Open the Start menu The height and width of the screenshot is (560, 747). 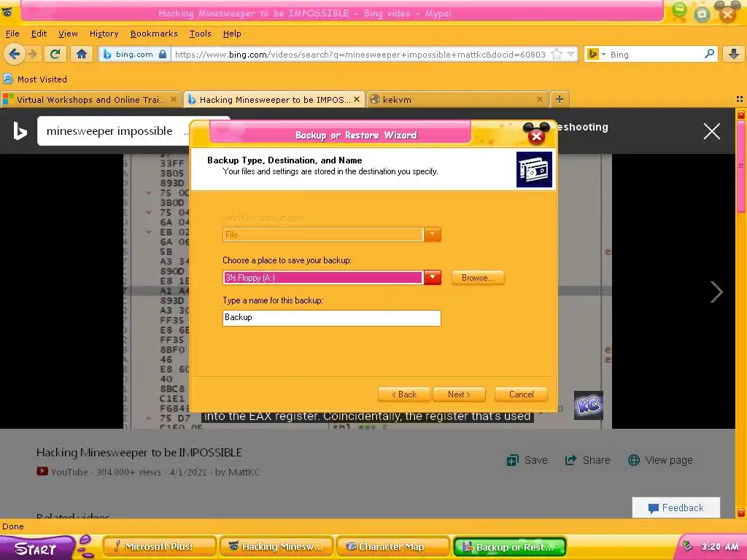[36, 548]
